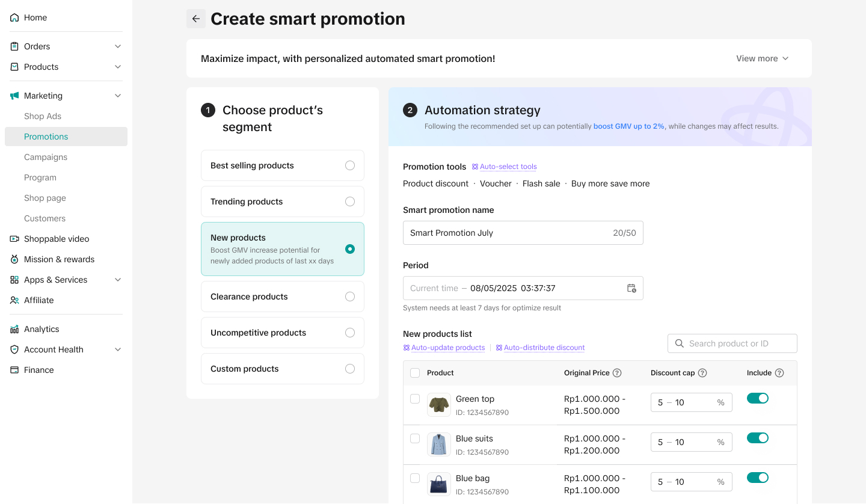Check the Blue suits row checkbox

coord(415,438)
